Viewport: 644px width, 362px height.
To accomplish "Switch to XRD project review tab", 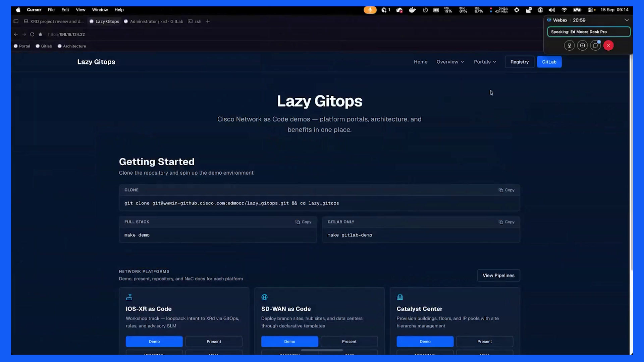I will (x=54, y=21).
